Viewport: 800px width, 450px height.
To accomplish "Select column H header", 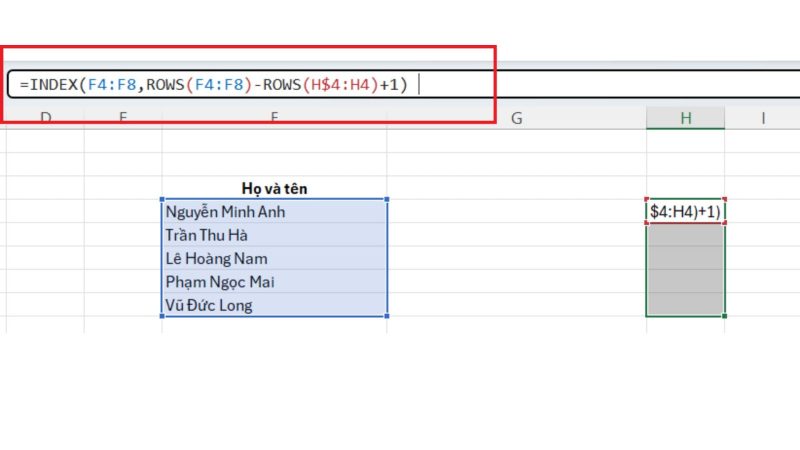I will pyautogui.click(x=685, y=118).
